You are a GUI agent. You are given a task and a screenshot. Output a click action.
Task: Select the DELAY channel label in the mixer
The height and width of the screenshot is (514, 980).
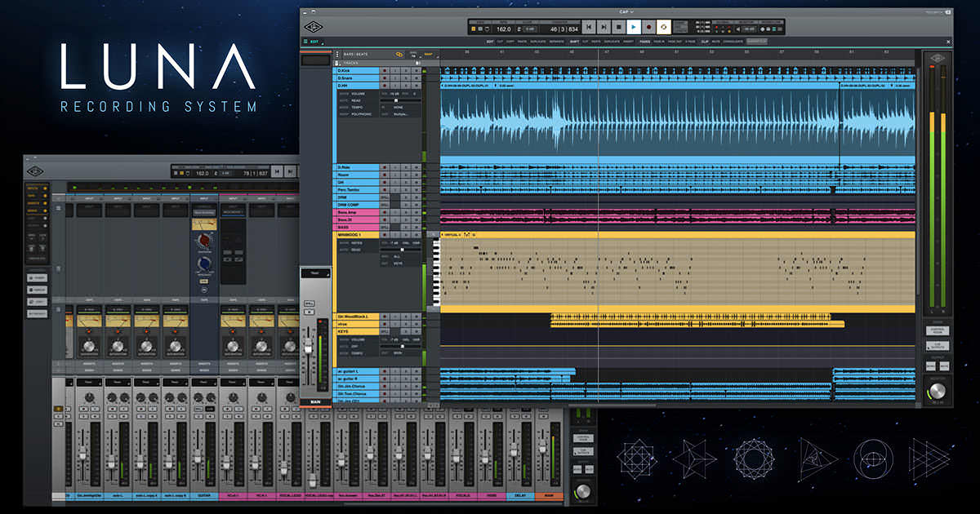[520, 495]
